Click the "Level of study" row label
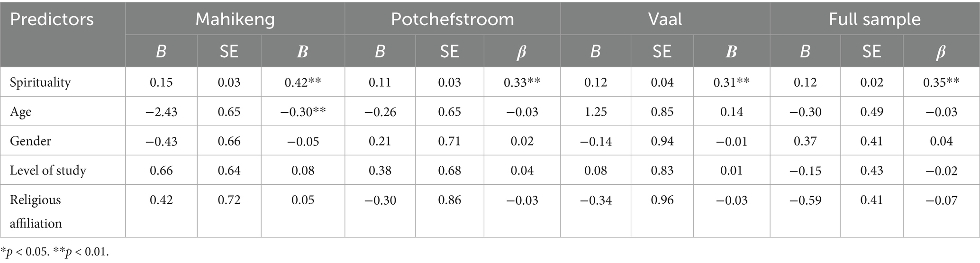Viewport: 980px width, 263px height. 48,171
